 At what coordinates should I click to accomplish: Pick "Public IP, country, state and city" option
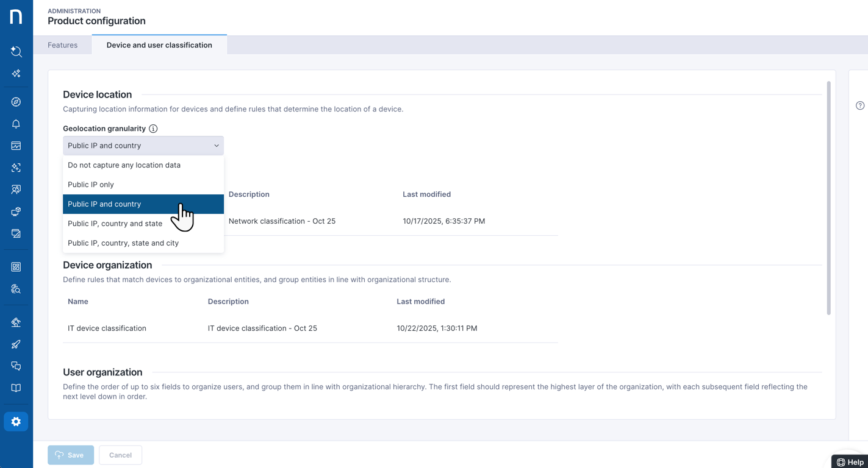[123, 243]
